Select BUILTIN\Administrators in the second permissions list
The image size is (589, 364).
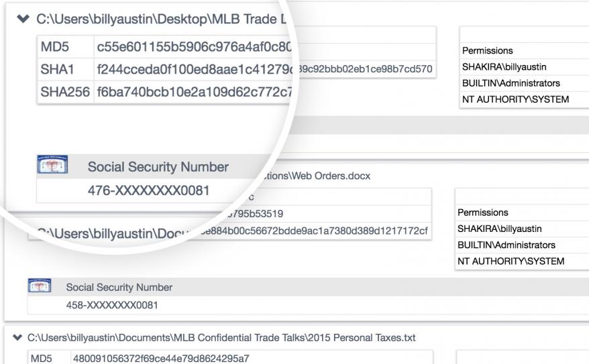[x=506, y=245]
